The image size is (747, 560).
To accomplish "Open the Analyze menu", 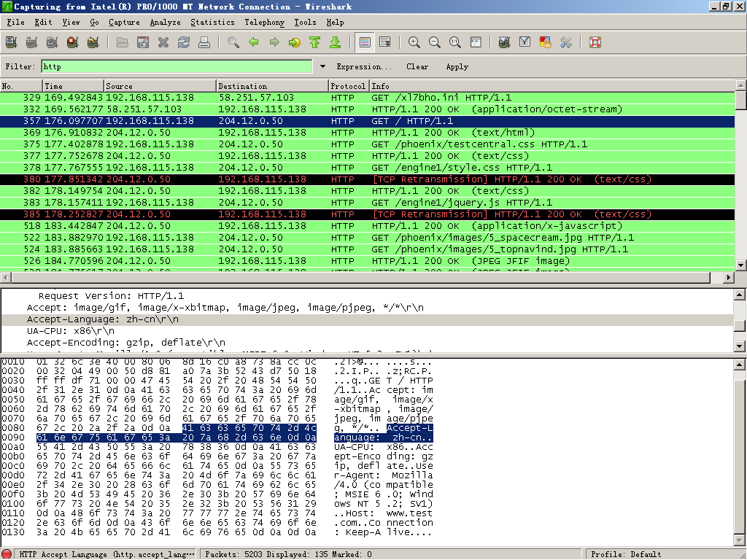I will tap(166, 22).
